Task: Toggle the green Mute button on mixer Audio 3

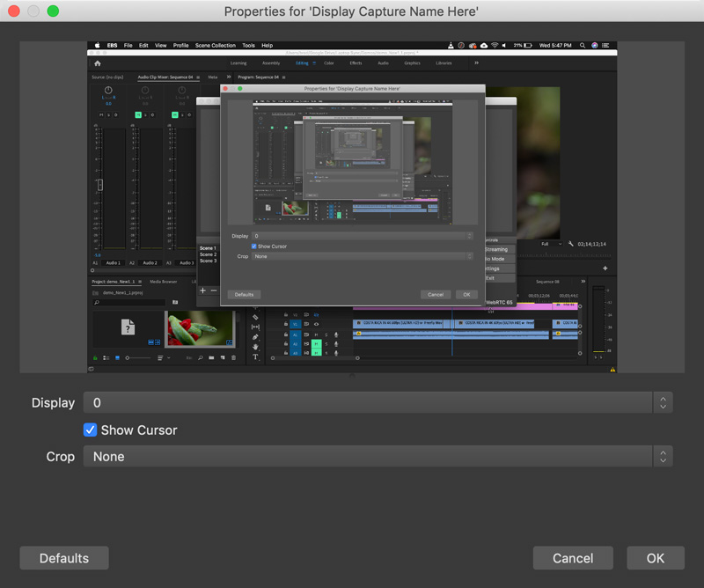Action: [175, 115]
